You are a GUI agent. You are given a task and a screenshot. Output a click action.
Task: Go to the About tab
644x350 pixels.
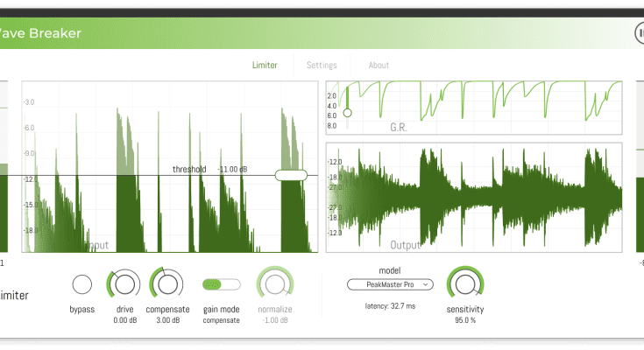click(x=379, y=65)
